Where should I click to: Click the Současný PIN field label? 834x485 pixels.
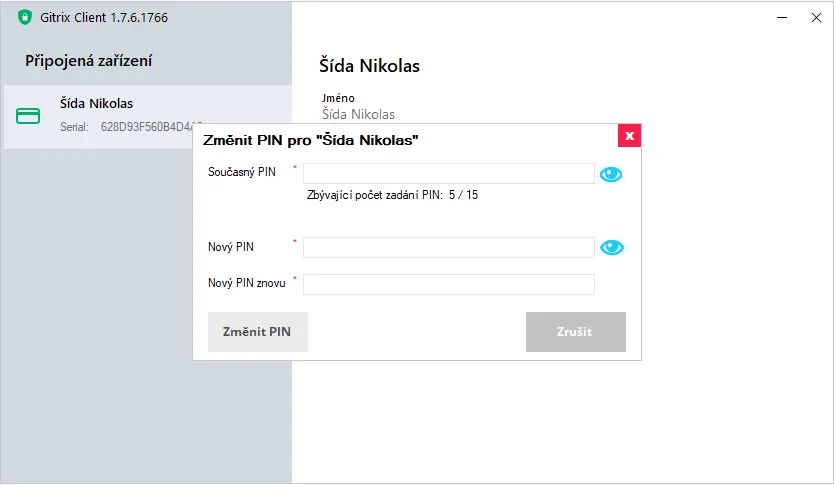coord(242,172)
